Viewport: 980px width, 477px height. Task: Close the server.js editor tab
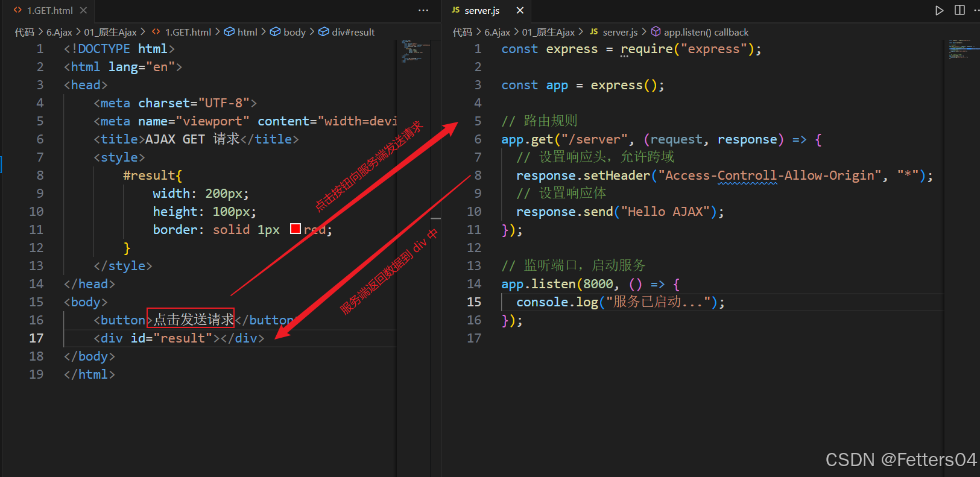pyautogui.click(x=520, y=10)
